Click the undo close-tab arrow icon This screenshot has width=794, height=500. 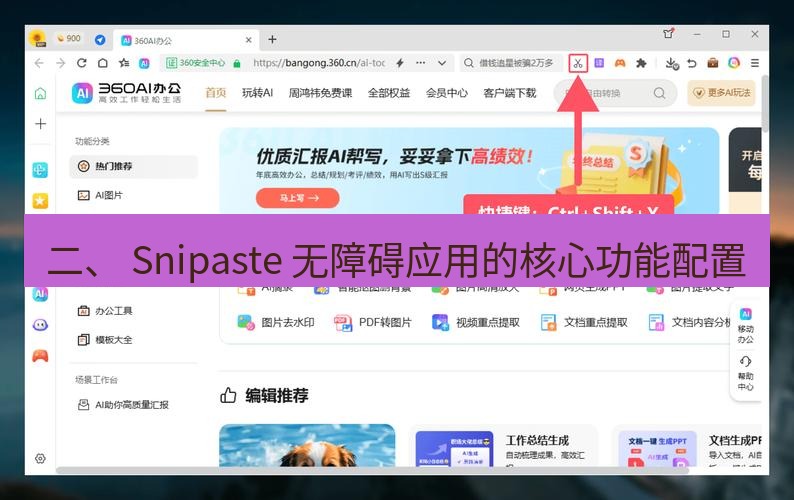pyautogui.click(x=692, y=63)
